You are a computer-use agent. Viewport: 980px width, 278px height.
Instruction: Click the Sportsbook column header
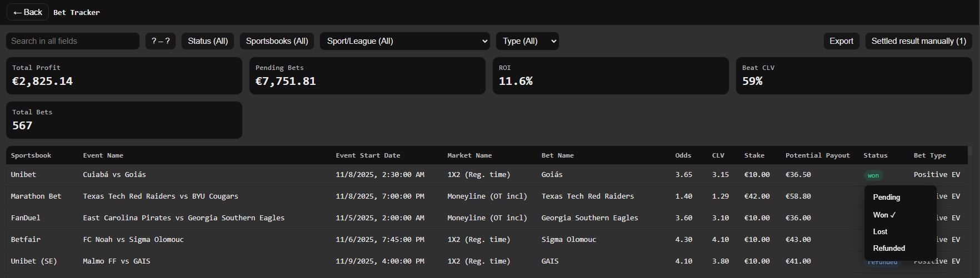point(31,155)
